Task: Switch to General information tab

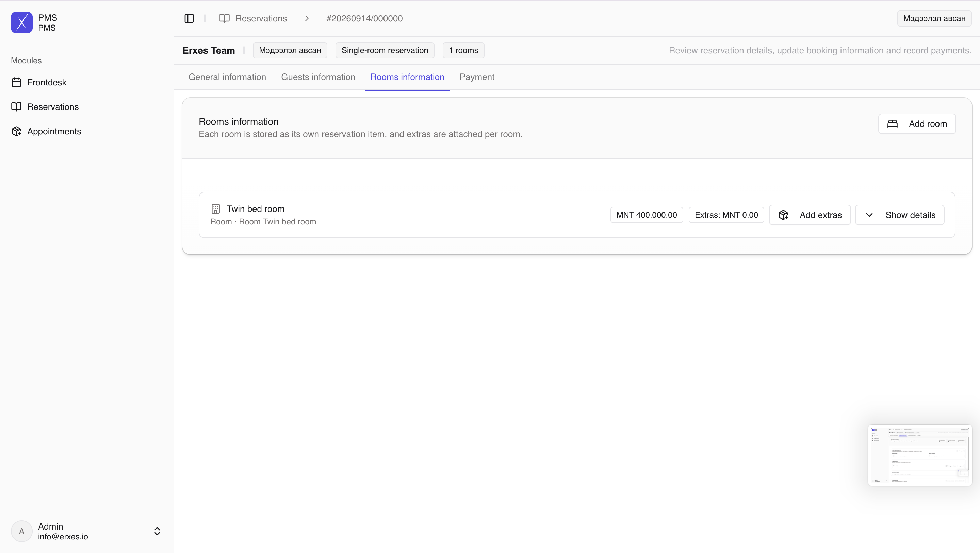Action: pyautogui.click(x=227, y=77)
